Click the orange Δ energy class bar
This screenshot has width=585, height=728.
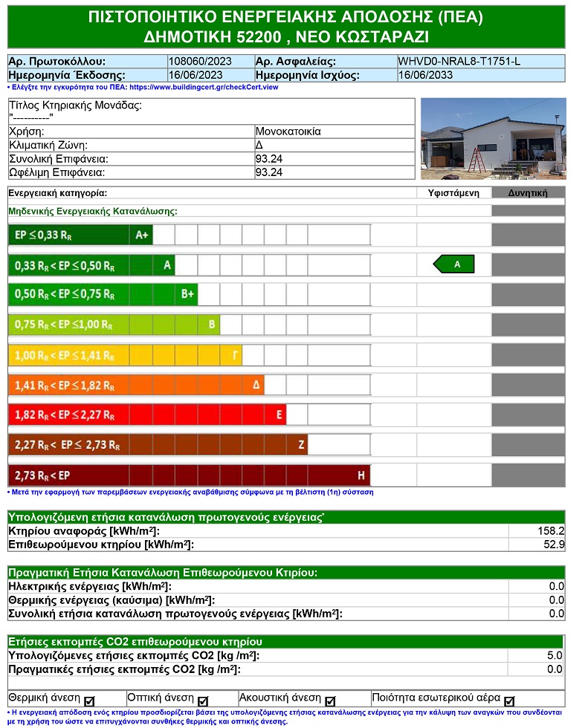tap(135, 386)
